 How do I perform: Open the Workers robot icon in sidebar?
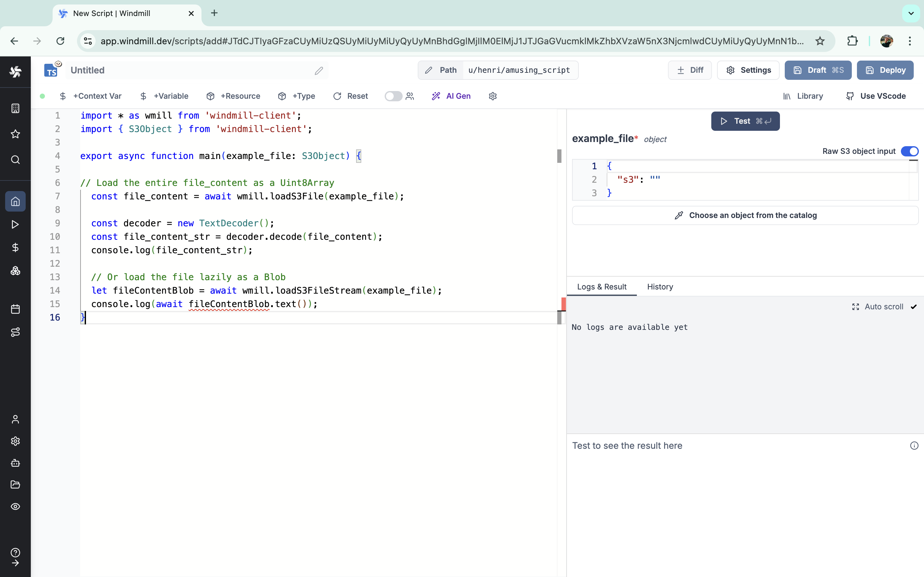coord(15,463)
